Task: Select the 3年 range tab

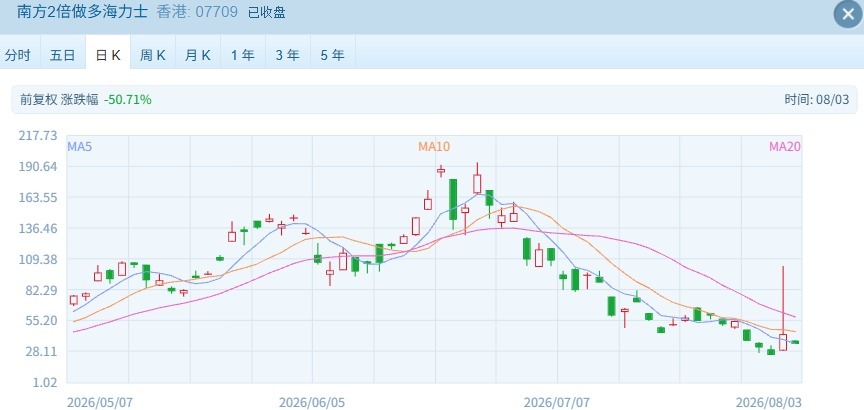Action: click(288, 55)
